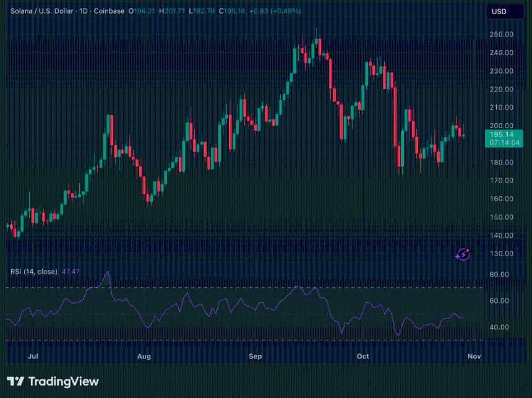Select the Sep marker on time axis
This screenshot has width=532, height=398.
point(255,356)
